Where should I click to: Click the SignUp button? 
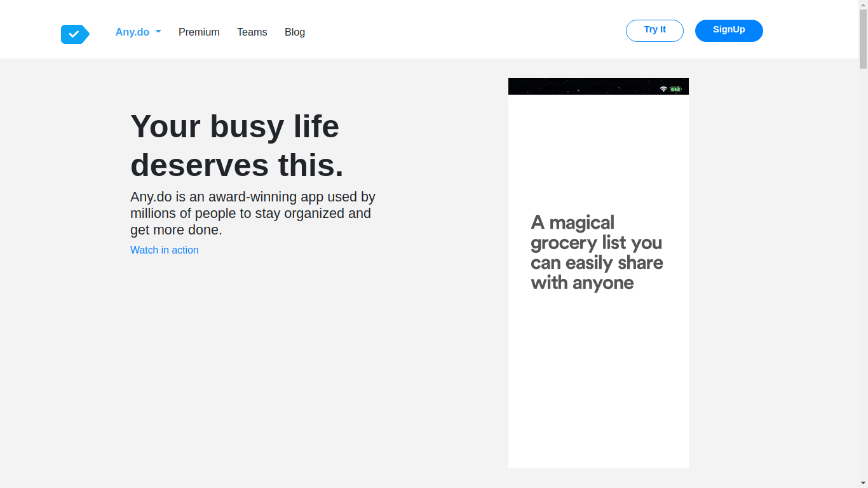[x=729, y=30]
